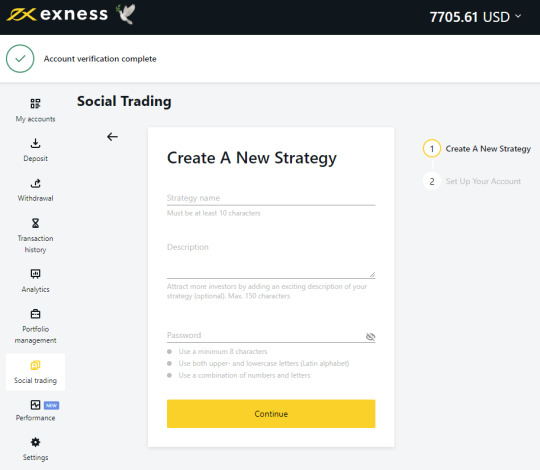
Task: Open My accounts from sidebar
Action: click(35, 111)
